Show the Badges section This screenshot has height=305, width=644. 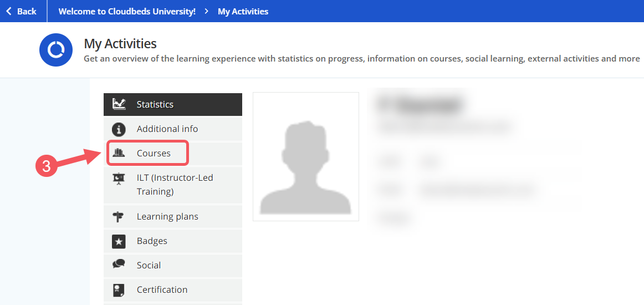(x=152, y=241)
